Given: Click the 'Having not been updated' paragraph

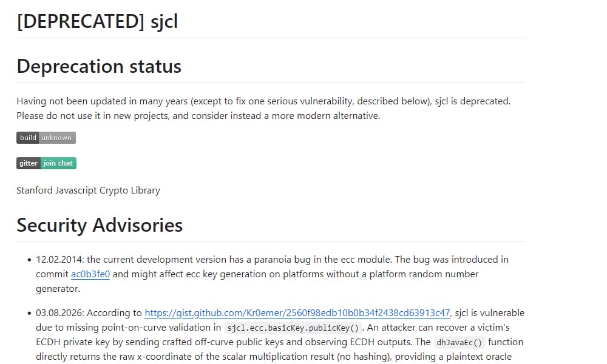Looking at the screenshot, I should click(x=263, y=109).
